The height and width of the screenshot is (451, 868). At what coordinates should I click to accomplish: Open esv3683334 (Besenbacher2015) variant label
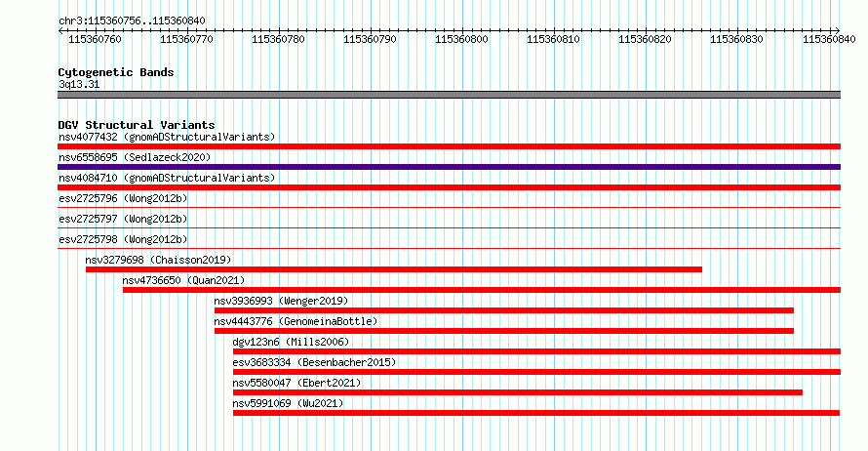[x=314, y=362]
